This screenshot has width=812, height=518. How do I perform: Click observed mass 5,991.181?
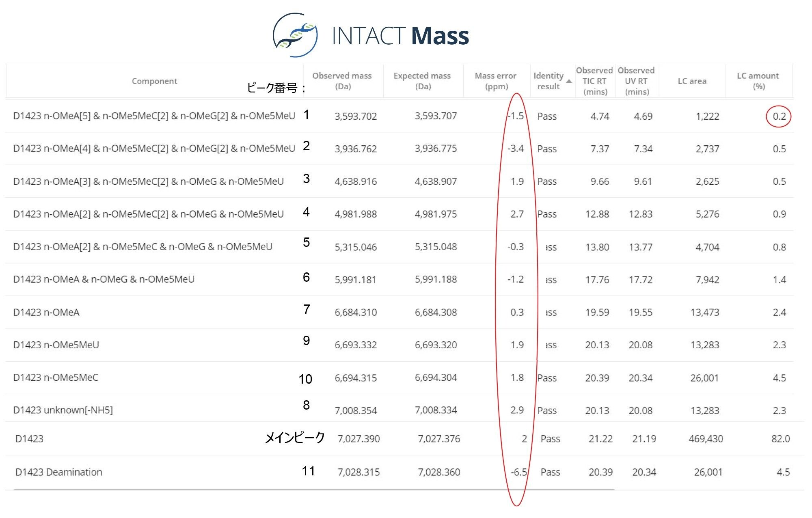[x=356, y=279]
